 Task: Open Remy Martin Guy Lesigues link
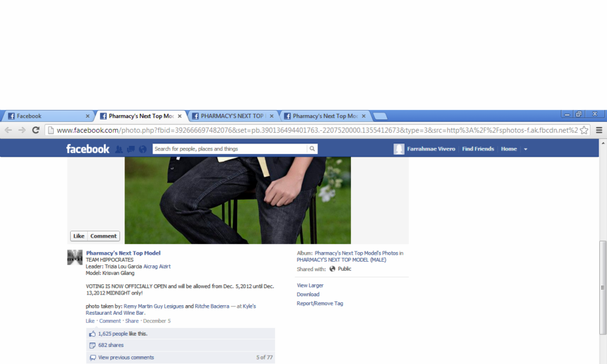coord(154,306)
